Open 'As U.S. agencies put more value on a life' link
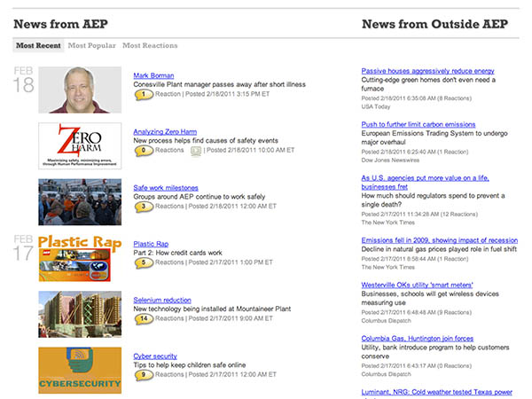The height and width of the screenshot is (399, 532). (x=425, y=183)
